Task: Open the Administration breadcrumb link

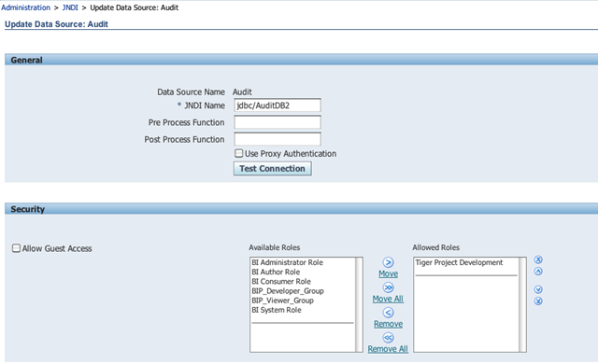Action: point(25,7)
